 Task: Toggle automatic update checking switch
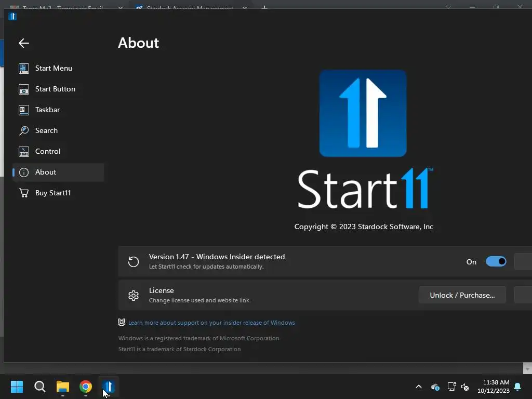[496, 262]
